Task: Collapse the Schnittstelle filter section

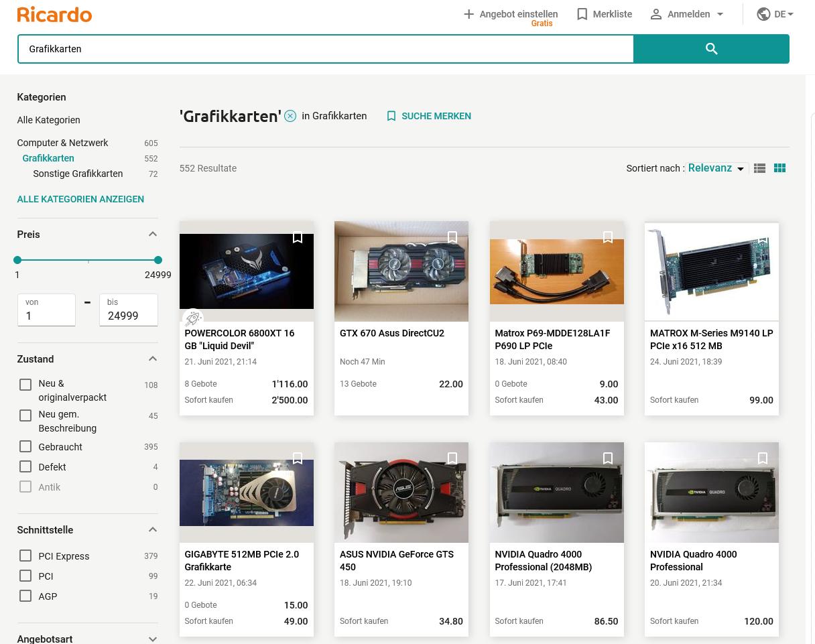Action: (x=152, y=530)
